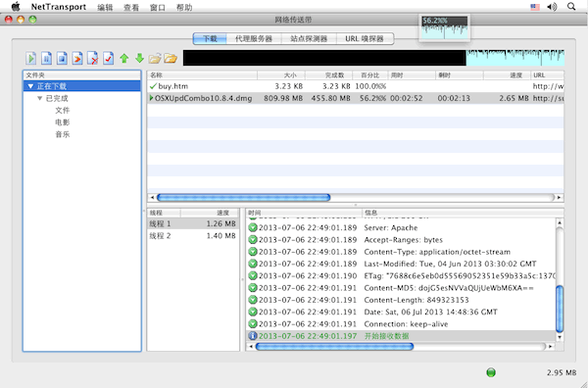
Task: Click the red X delete task icon
Action: point(93,58)
